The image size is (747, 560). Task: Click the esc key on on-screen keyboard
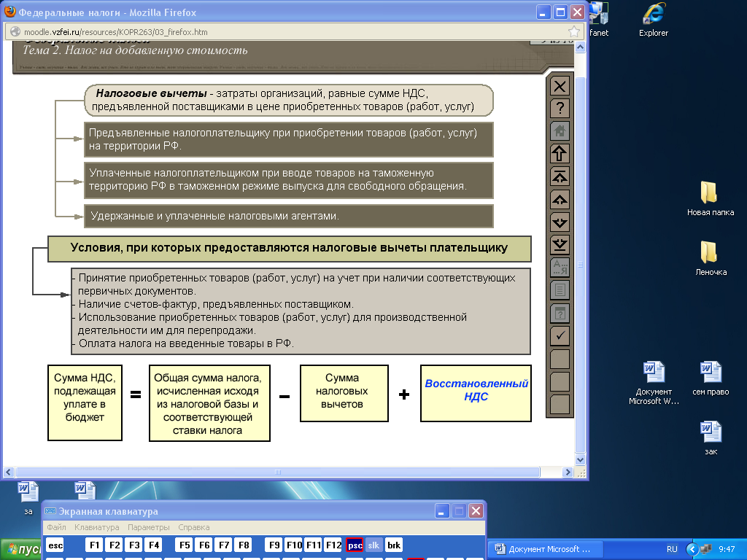click(55, 545)
